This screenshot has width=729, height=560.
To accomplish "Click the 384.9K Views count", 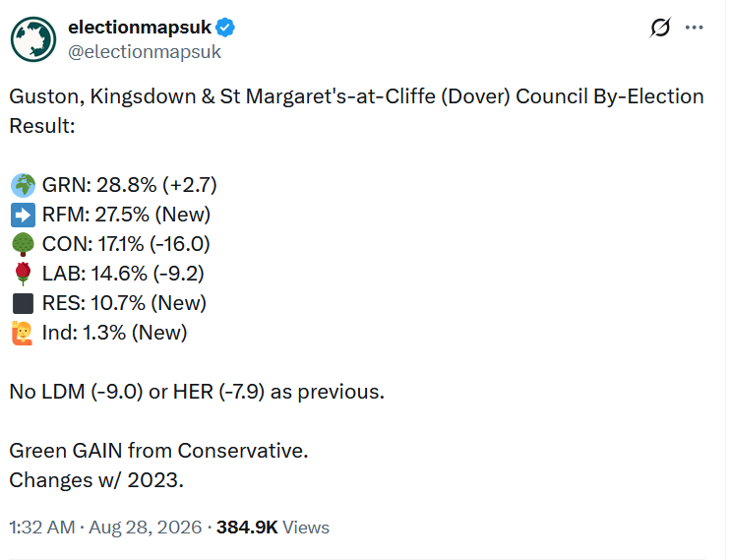I will tap(273, 528).
